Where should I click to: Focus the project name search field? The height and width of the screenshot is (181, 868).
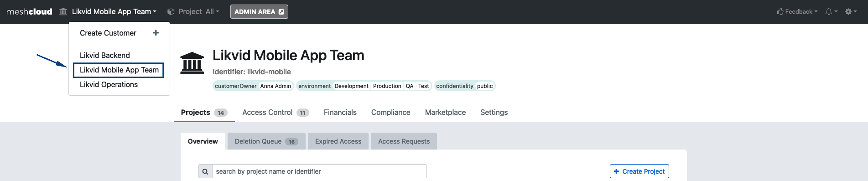(x=320, y=171)
